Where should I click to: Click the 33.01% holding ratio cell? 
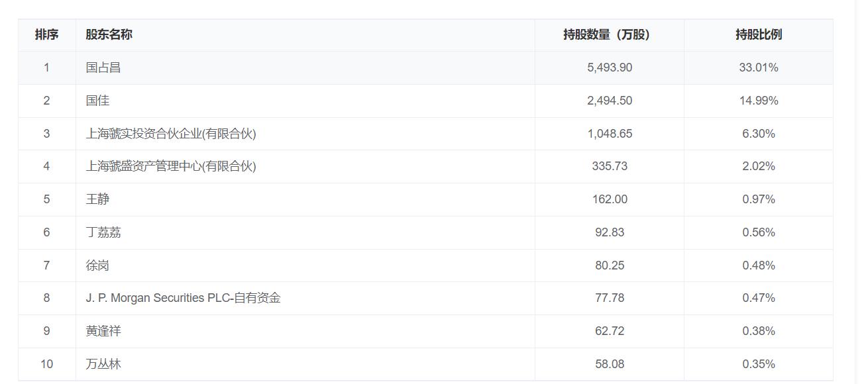pyautogui.click(x=759, y=68)
